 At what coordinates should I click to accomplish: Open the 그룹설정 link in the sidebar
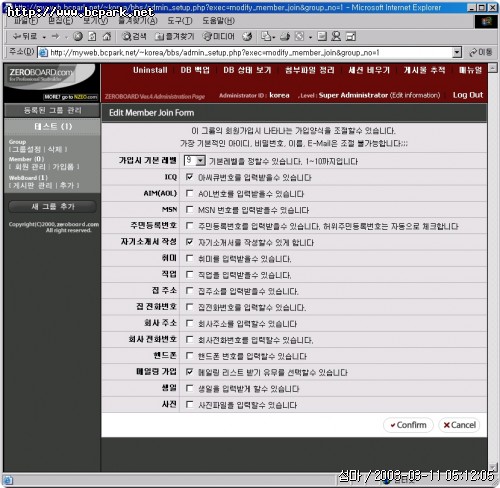[x=27, y=149]
